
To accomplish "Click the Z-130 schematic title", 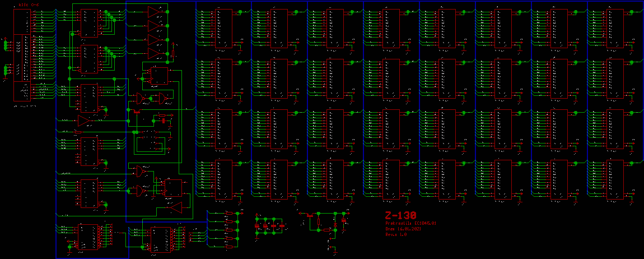I will tap(400, 216).
